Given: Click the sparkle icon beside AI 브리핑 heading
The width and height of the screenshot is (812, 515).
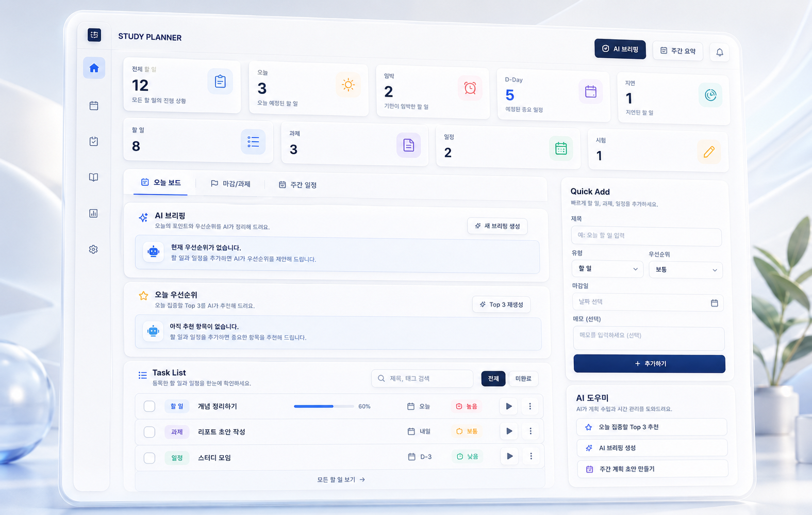Looking at the screenshot, I should click(x=143, y=217).
